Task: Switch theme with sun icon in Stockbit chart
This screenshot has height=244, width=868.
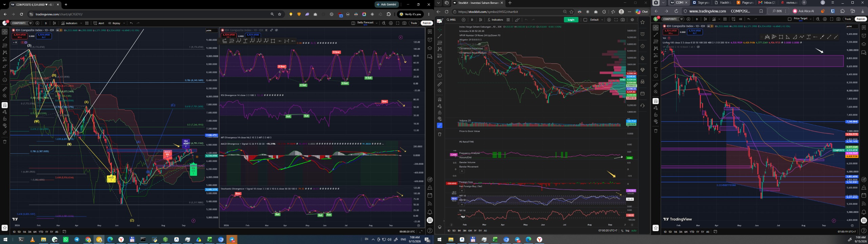Action: point(632,20)
